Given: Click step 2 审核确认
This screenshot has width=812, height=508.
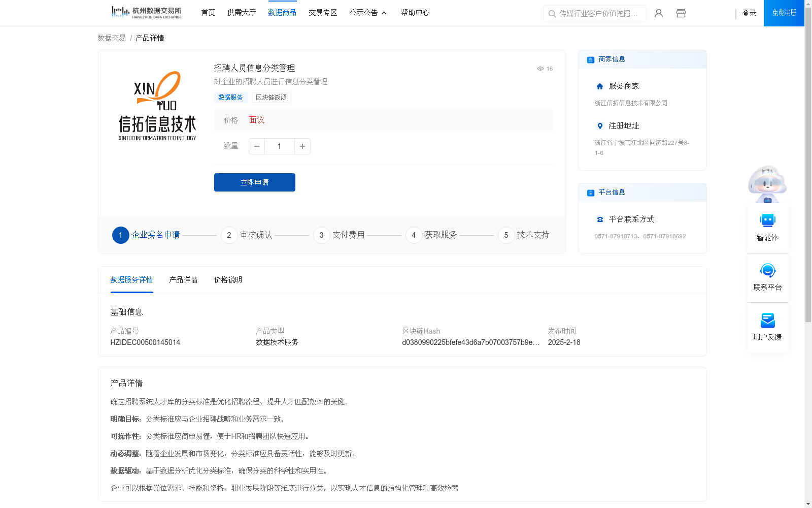Looking at the screenshot, I should pos(247,235).
